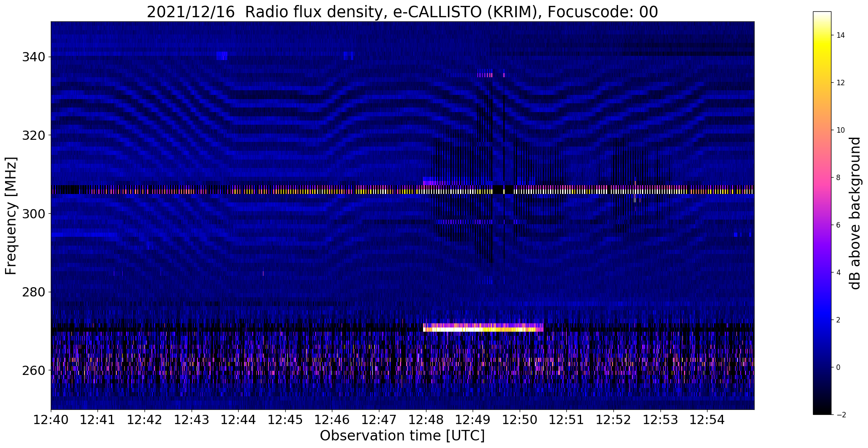Click the 320 frequency tick label
This screenshot has height=448, width=868.
(34, 135)
